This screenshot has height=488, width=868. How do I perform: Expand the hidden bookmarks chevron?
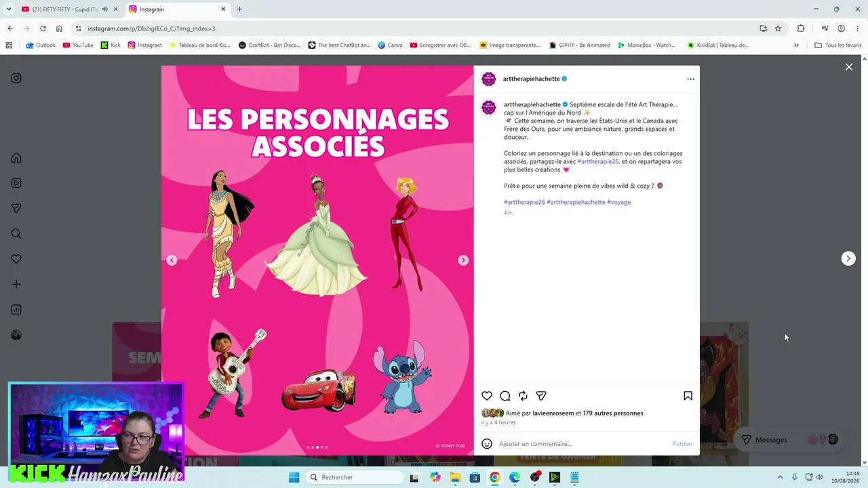[796, 45]
